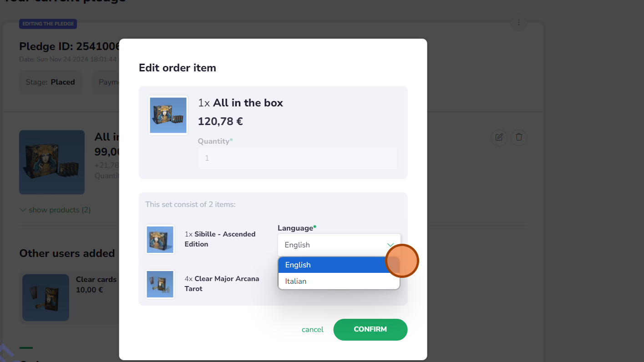Screen dimensions: 644x362
Task: Click the Quantity input field
Action: [x=297, y=158]
